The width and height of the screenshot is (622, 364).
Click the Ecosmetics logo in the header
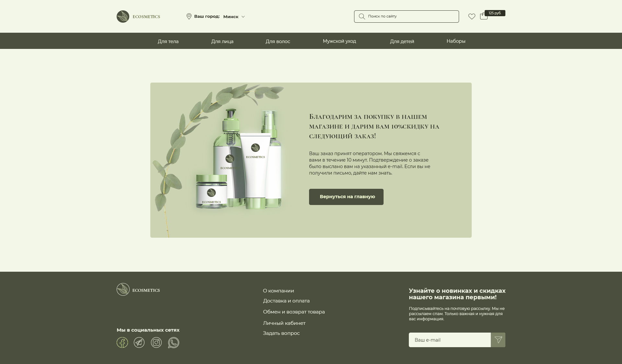(x=138, y=17)
